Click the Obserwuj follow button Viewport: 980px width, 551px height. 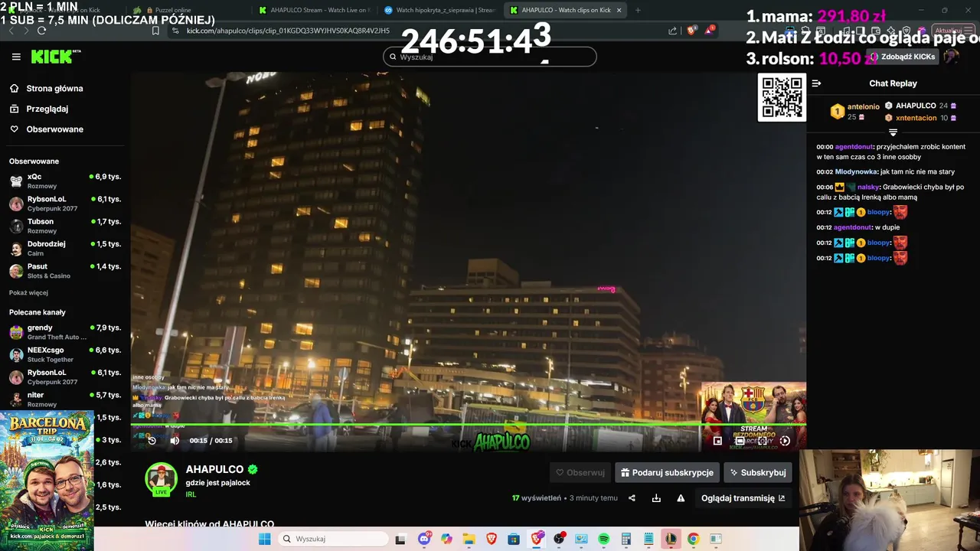click(x=580, y=473)
